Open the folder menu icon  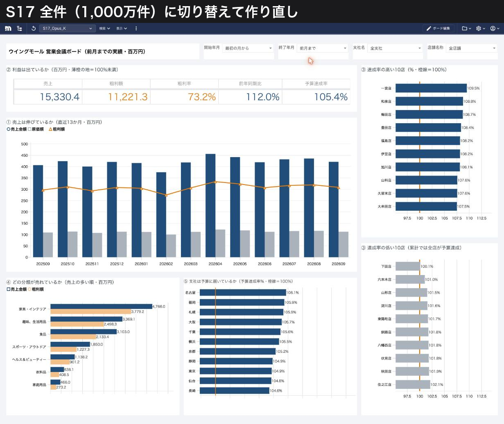(x=466, y=28)
